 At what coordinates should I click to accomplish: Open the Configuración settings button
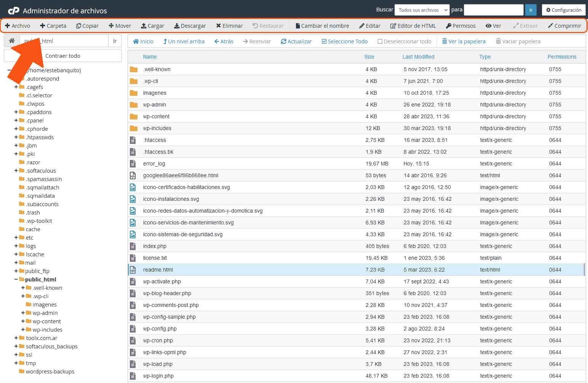(x=564, y=10)
